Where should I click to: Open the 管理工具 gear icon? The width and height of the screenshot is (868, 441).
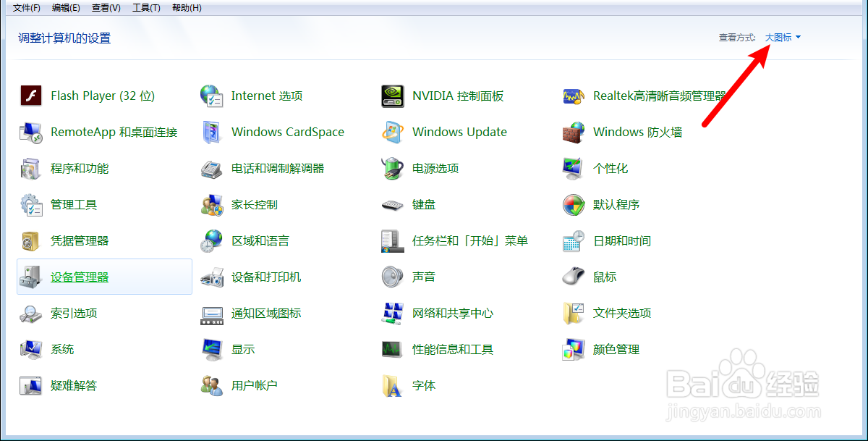tap(31, 204)
